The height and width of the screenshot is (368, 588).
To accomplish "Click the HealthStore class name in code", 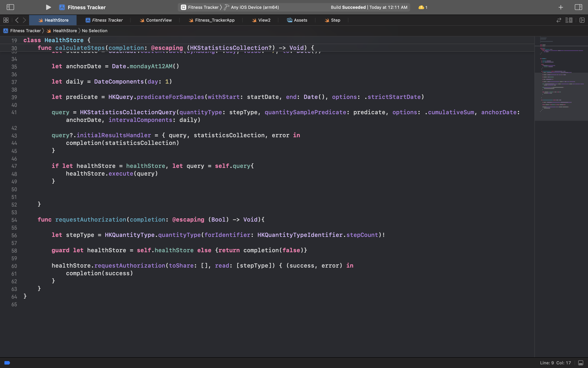I will pyautogui.click(x=64, y=40).
